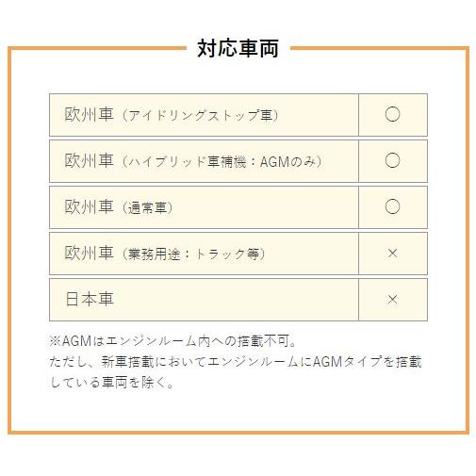Click the 対応車両 heading text

(238, 48)
